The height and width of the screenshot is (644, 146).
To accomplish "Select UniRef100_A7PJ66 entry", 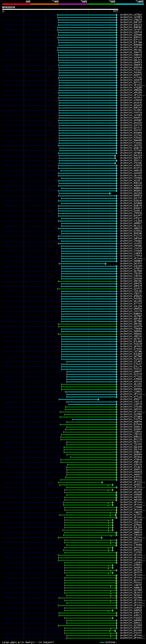I will pos(131,48).
